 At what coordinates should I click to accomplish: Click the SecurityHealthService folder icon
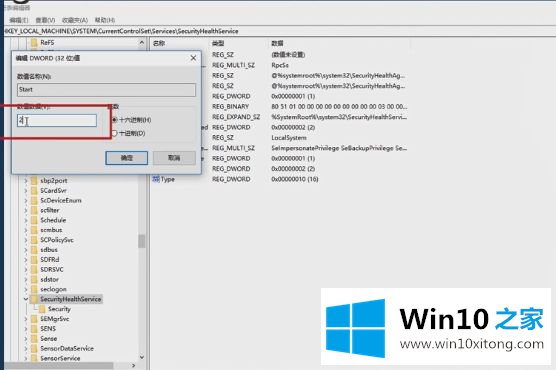34,299
